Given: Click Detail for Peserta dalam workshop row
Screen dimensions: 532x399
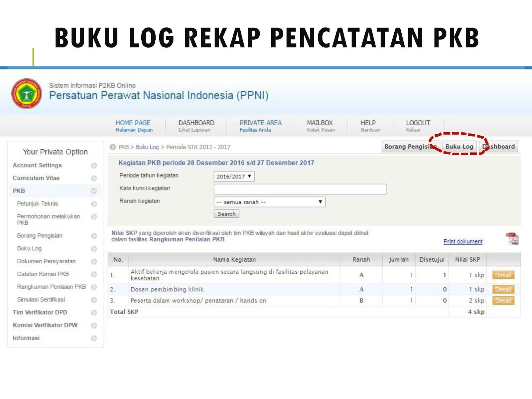Looking at the screenshot, I should (x=503, y=301).
